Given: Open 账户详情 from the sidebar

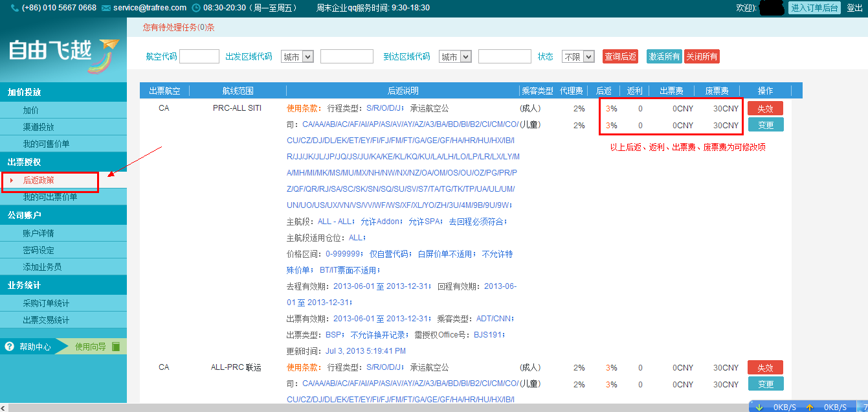Looking at the screenshot, I should tap(39, 233).
